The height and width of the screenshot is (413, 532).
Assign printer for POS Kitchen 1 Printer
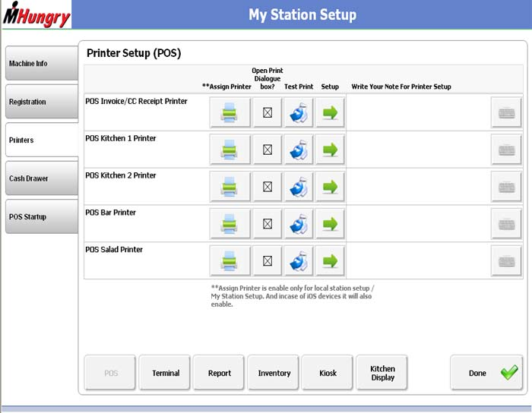pos(230,150)
